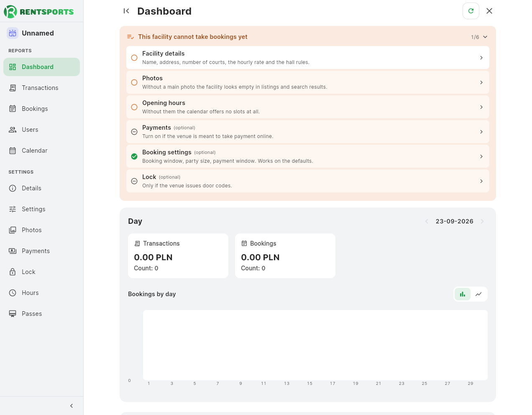Click the Payments optional status circle
This screenshot has width=532, height=415.
134,132
